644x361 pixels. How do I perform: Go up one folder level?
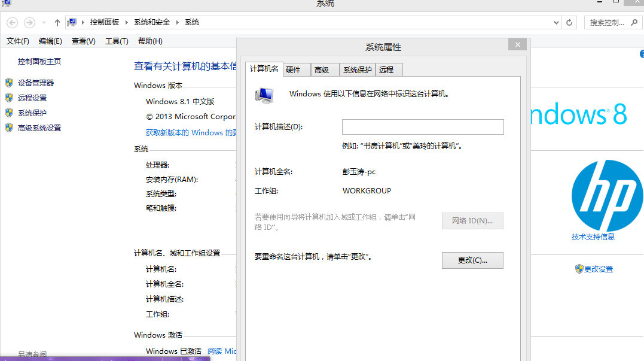tap(57, 23)
